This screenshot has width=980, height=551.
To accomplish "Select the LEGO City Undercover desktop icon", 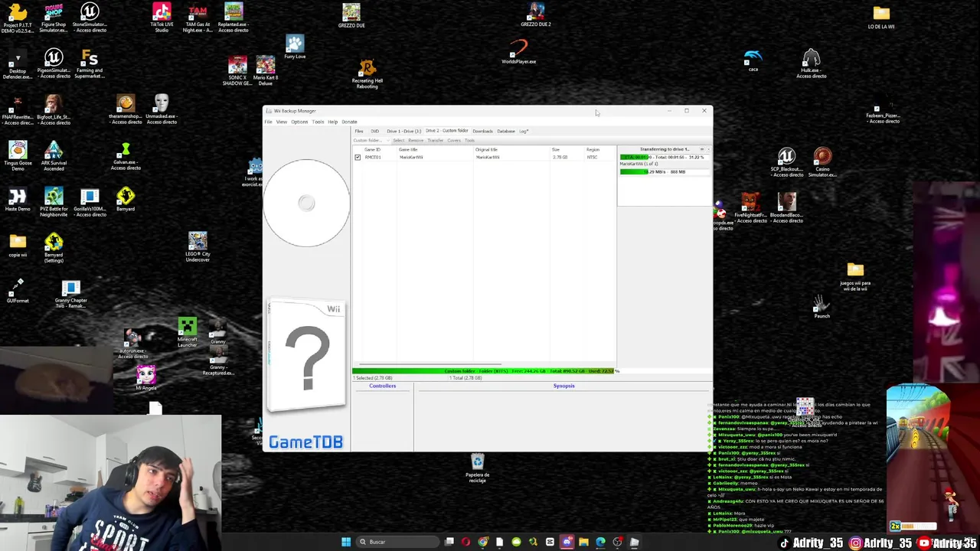I will tap(198, 247).
